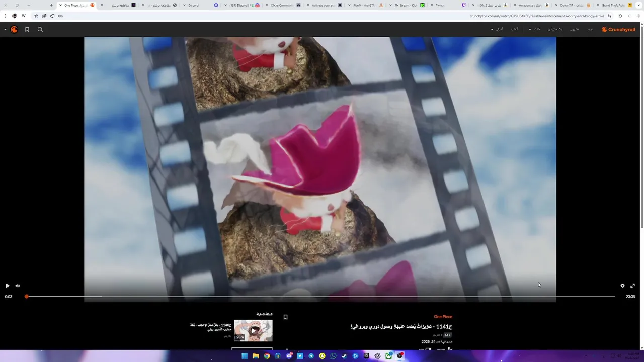
Task: Open the video player settings gear
Action: (x=622, y=286)
